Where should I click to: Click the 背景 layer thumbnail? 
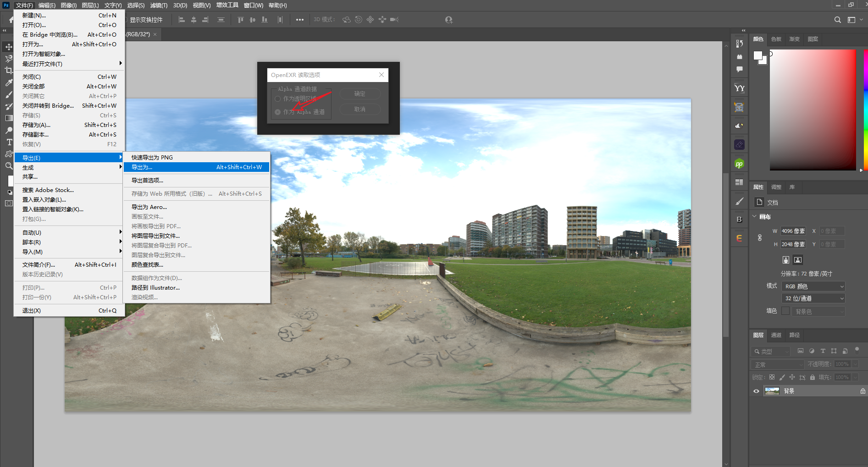pos(772,391)
